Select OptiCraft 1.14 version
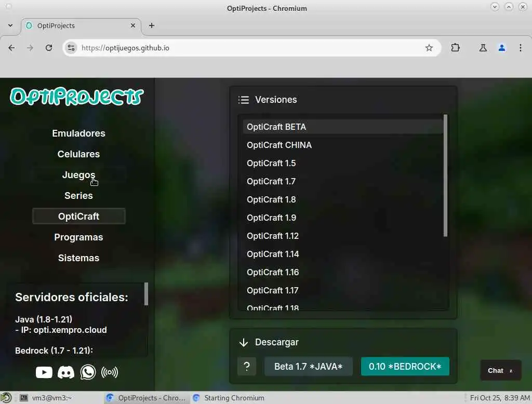Screen dimensions: 532x404 (x=343, y=254)
